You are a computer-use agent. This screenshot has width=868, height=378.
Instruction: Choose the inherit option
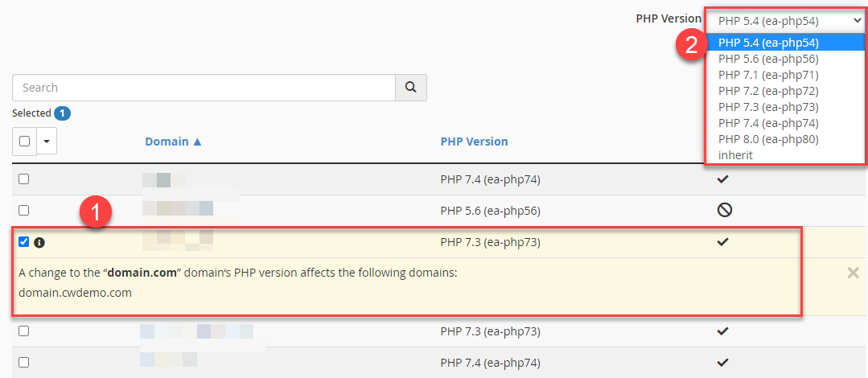pyautogui.click(x=735, y=155)
